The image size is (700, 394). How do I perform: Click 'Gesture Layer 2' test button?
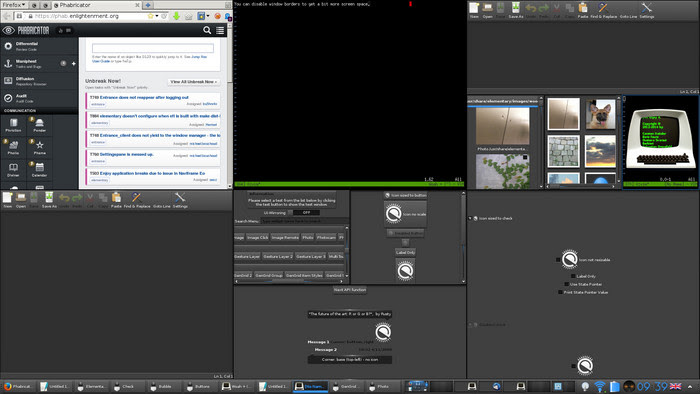[x=278, y=257]
